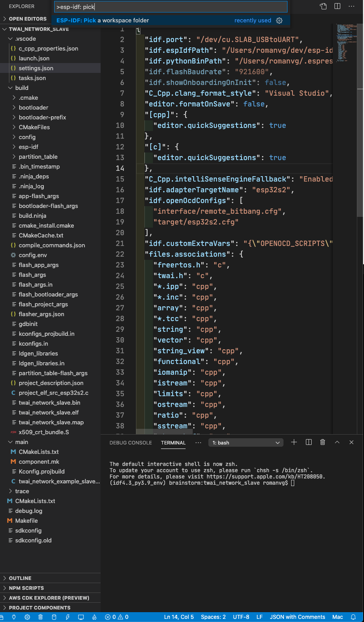Select the serial port via plug icon
This screenshot has width=364, height=622.
[x=14, y=617]
